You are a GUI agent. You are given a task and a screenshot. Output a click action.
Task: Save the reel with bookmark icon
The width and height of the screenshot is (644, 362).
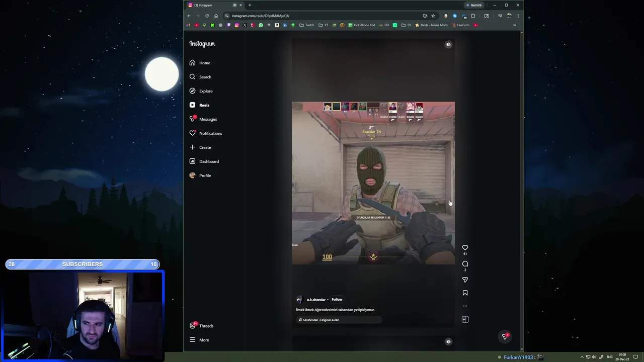pyautogui.click(x=465, y=293)
